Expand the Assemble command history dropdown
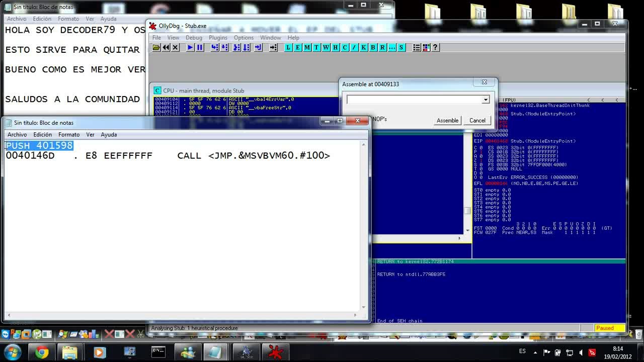Screen dimensions: 644x362 486,100
